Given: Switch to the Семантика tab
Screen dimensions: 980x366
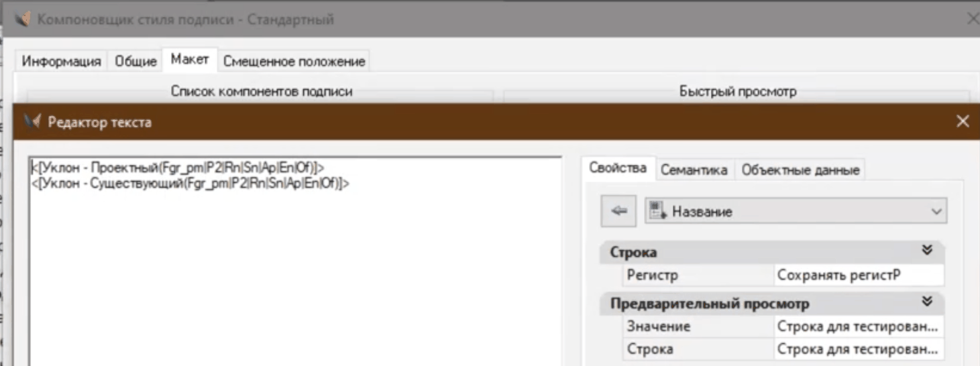Looking at the screenshot, I should [694, 170].
